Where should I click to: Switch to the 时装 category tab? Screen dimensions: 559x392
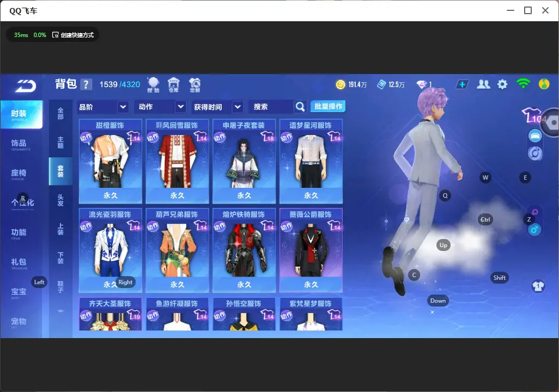click(x=21, y=114)
